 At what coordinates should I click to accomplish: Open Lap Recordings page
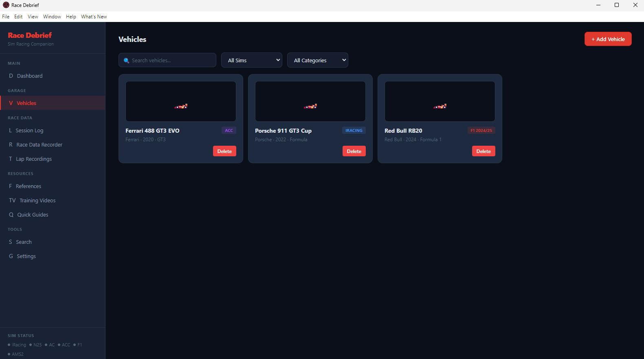pyautogui.click(x=53, y=159)
